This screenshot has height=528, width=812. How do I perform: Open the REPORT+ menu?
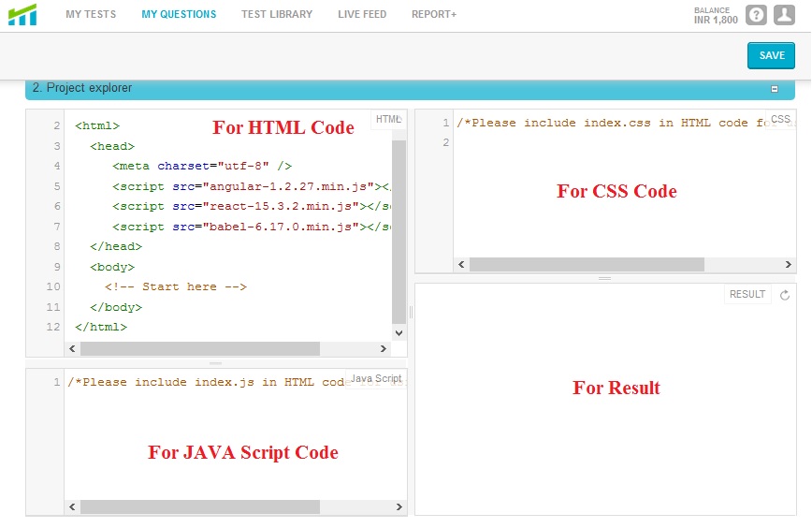pos(434,14)
